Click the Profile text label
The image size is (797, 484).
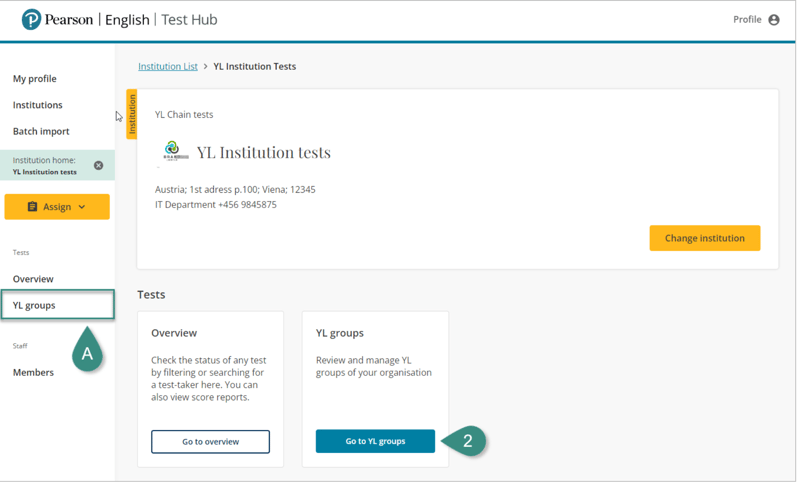(x=747, y=20)
